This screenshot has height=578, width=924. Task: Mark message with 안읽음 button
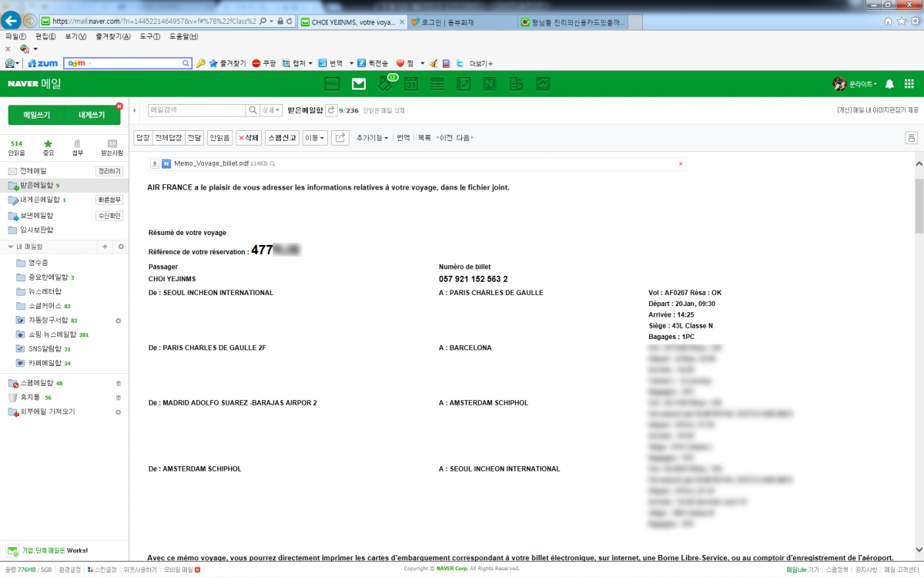pos(219,138)
